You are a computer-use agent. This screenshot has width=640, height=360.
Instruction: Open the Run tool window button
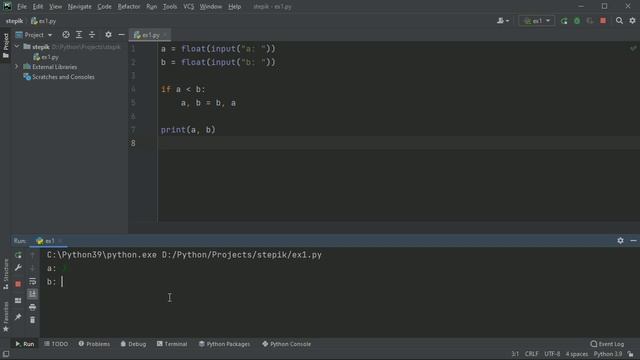pyautogui.click(x=25, y=344)
